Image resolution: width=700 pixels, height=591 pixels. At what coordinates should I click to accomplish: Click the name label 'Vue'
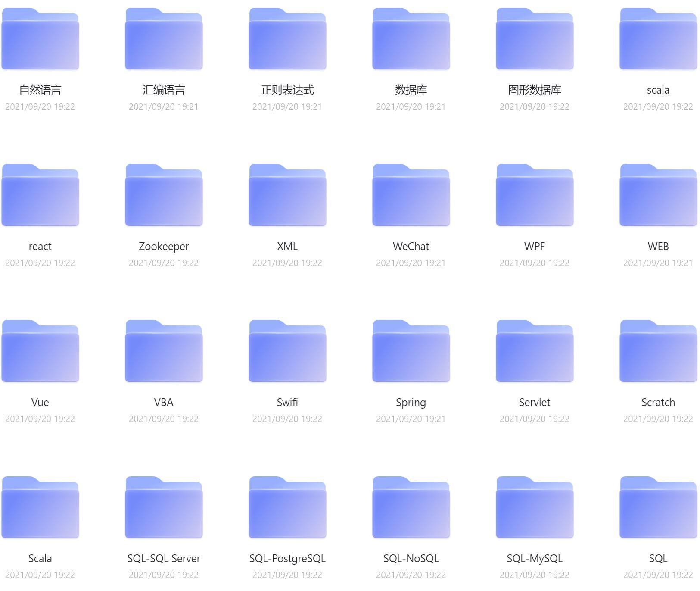coord(40,403)
